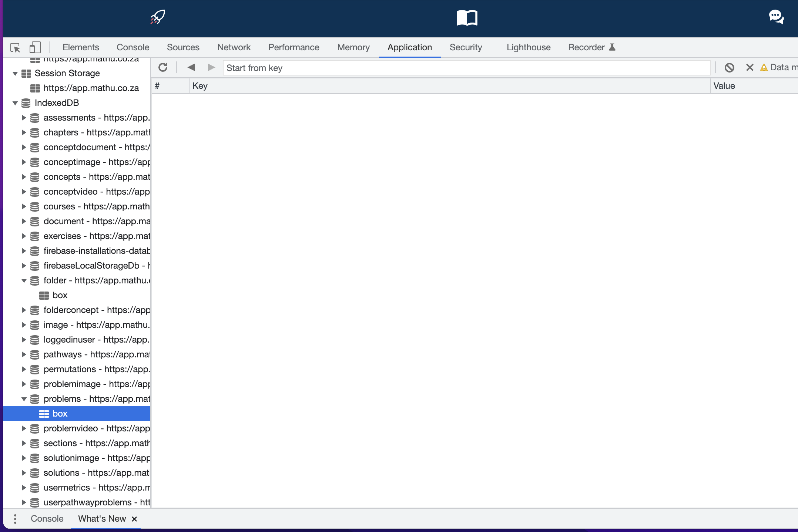Open the Recorder tab
The image size is (798, 532).
pos(591,47)
